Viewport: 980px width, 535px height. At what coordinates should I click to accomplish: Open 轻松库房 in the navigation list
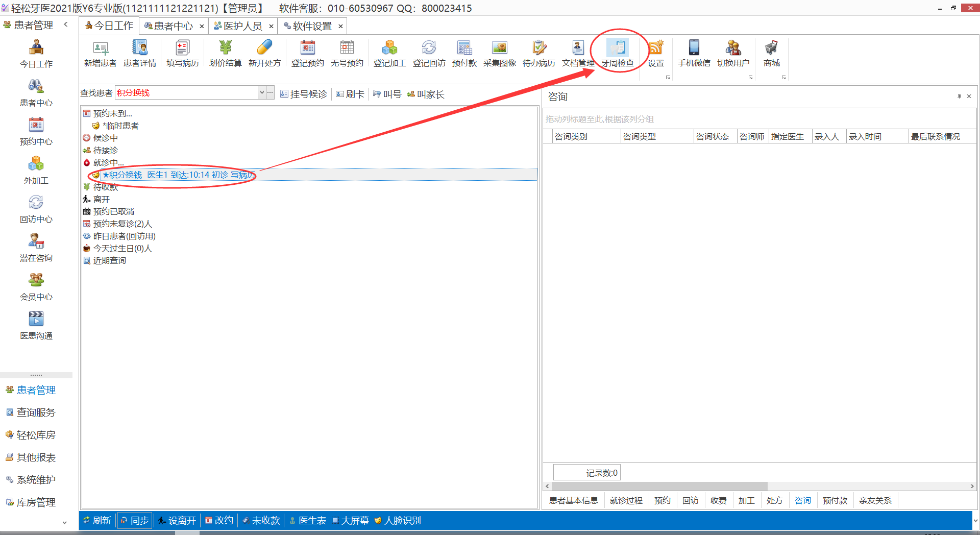pos(31,435)
